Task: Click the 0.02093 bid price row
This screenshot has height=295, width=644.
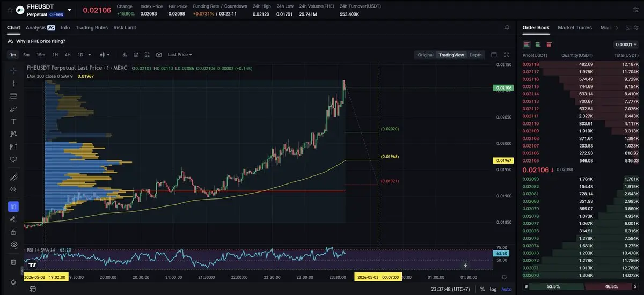Action: 581,179
